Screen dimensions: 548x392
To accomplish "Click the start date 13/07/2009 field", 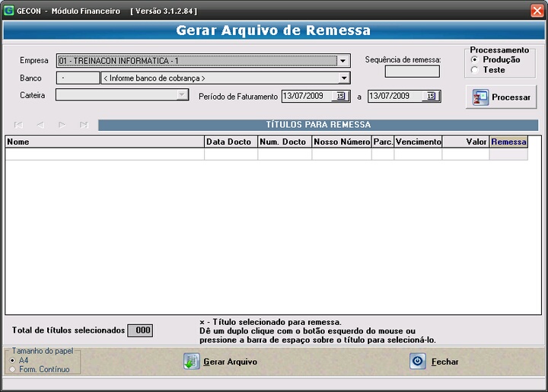I will (307, 96).
